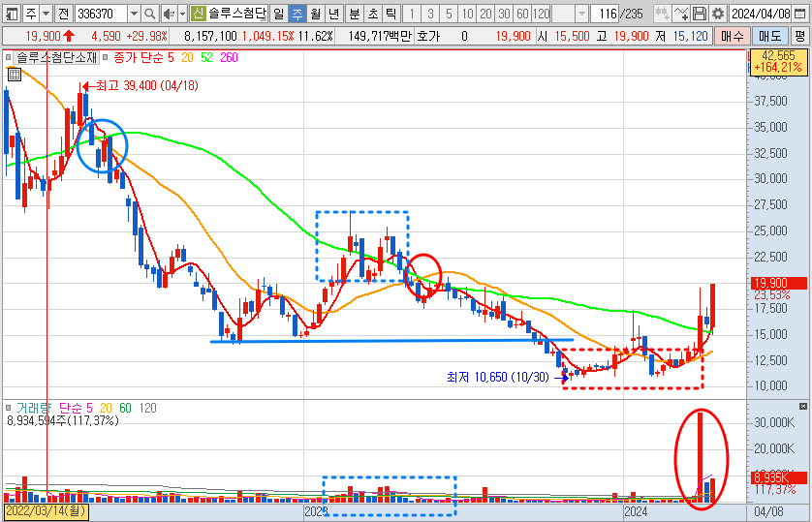Click the 최고 39,400 (04/18) label
This screenshot has width=812, height=522.
pyautogui.click(x=146, y=86)
